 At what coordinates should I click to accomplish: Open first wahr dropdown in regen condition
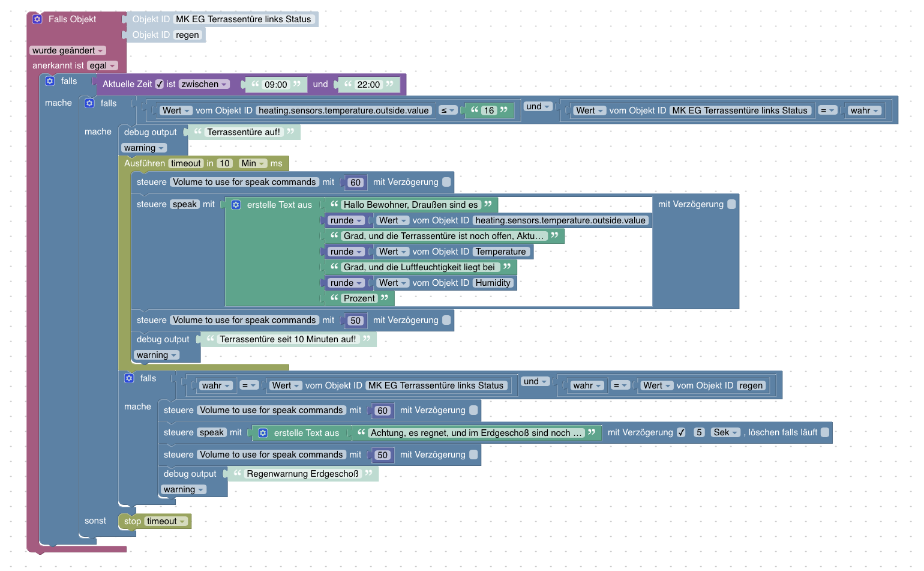216,385
